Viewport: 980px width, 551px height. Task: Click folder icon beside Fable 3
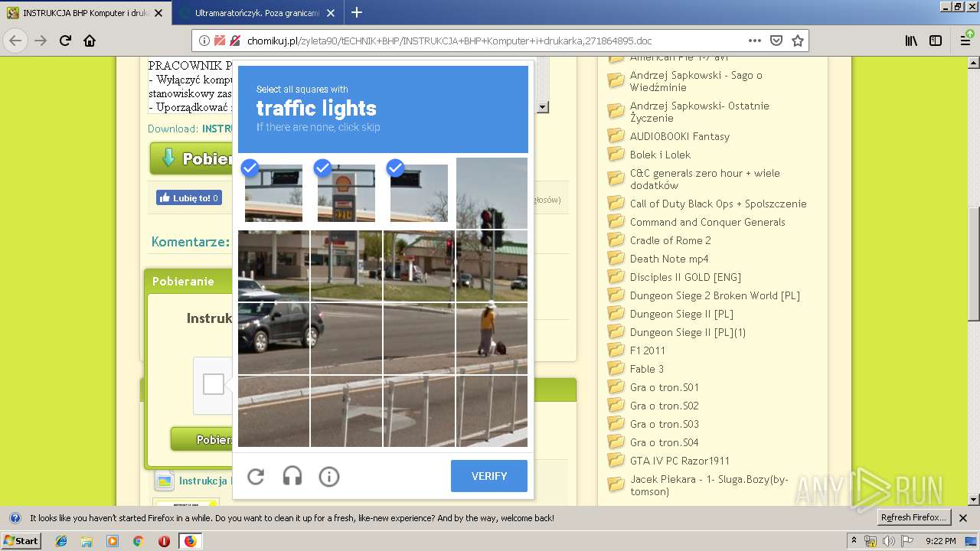point(616,369)
